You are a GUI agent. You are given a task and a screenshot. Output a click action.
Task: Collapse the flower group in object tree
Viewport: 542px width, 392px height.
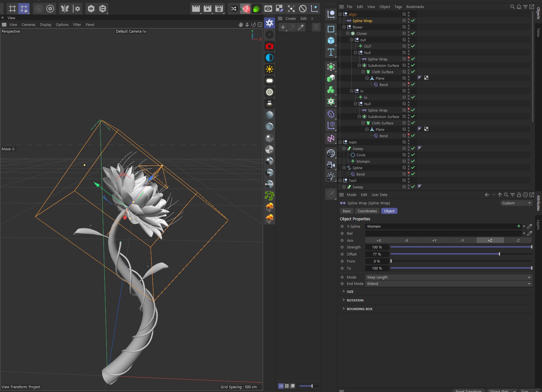pyautogui.click(x=344, y=27)
